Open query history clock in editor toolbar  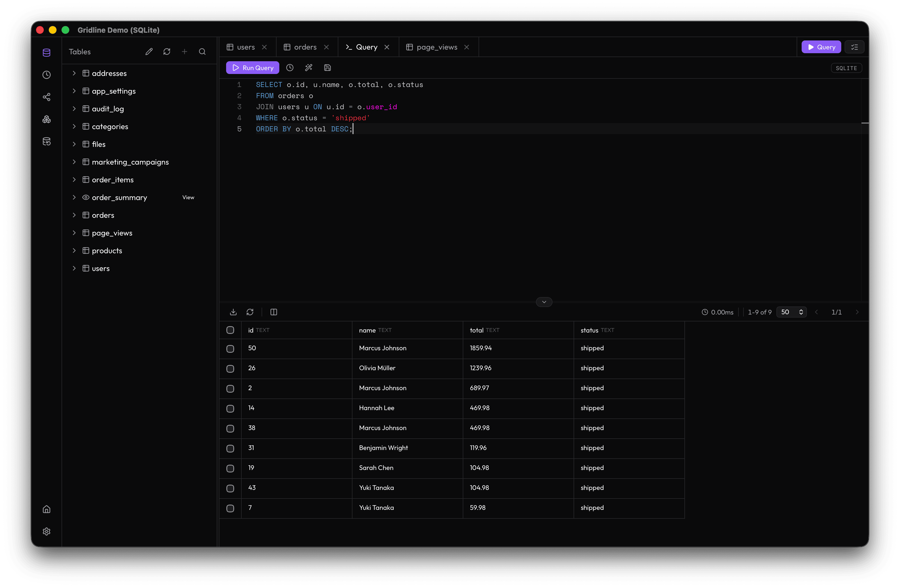pyautogui.click(x=290, y=68)
